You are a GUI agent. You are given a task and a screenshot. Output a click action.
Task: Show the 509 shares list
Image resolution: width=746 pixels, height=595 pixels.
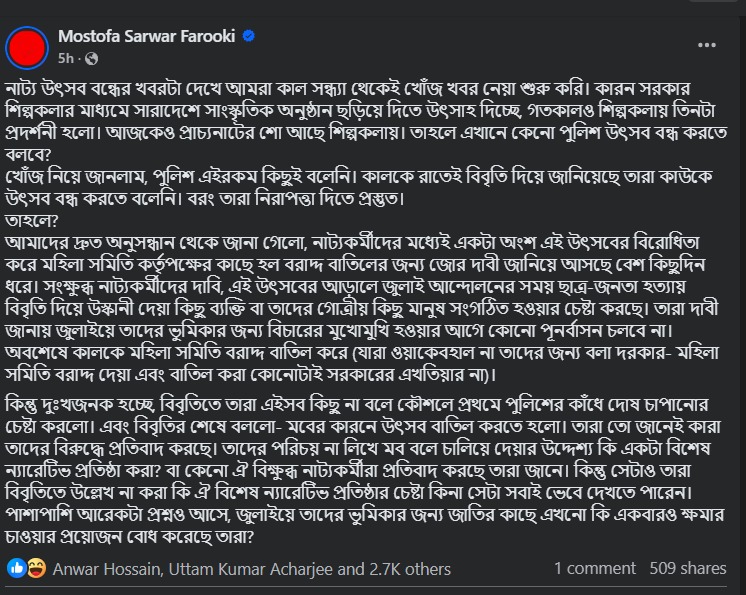coord(688,568)
